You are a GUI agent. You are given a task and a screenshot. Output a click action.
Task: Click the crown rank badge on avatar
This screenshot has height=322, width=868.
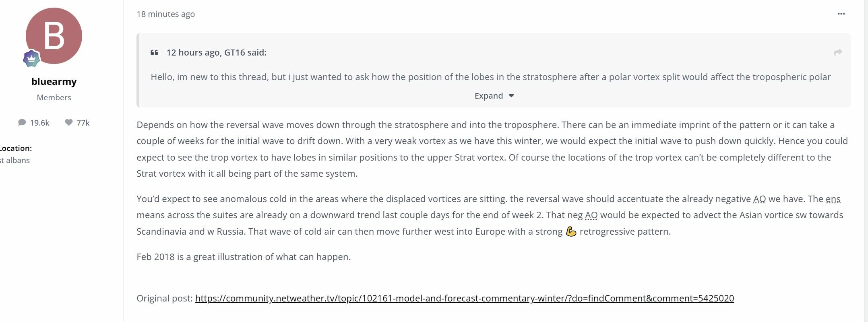tap(31, 59)
